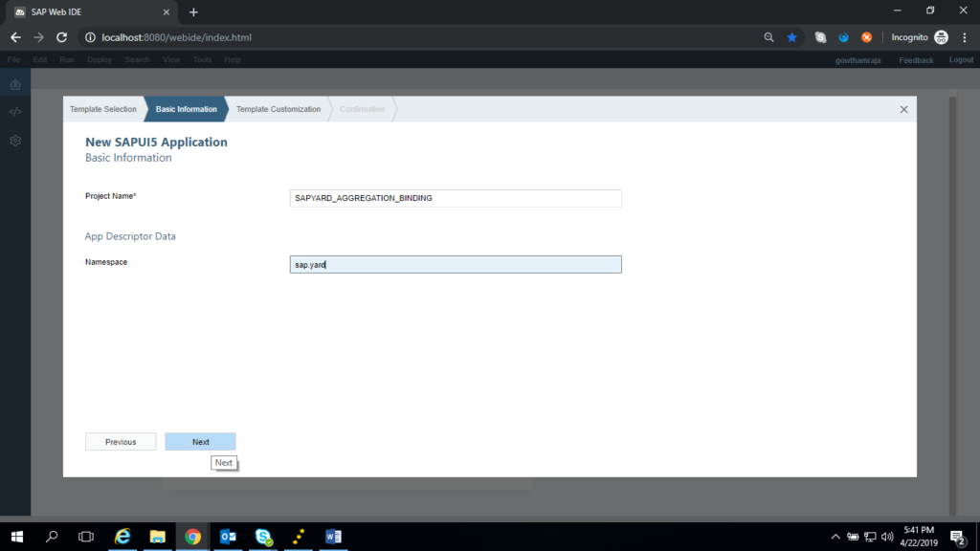Select the Confirmation step
This screenshot has width=980, height=551.
[x=363, y=109]
